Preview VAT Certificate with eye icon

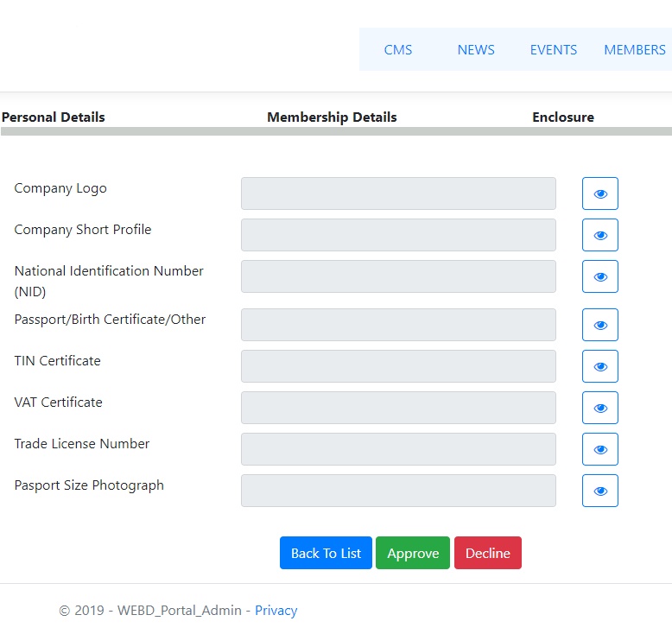(x=599, y=408)
